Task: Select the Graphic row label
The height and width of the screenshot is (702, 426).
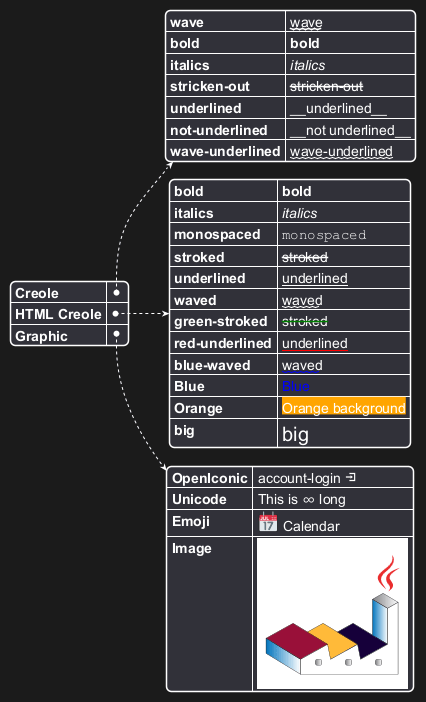Action: coord(41,336)
